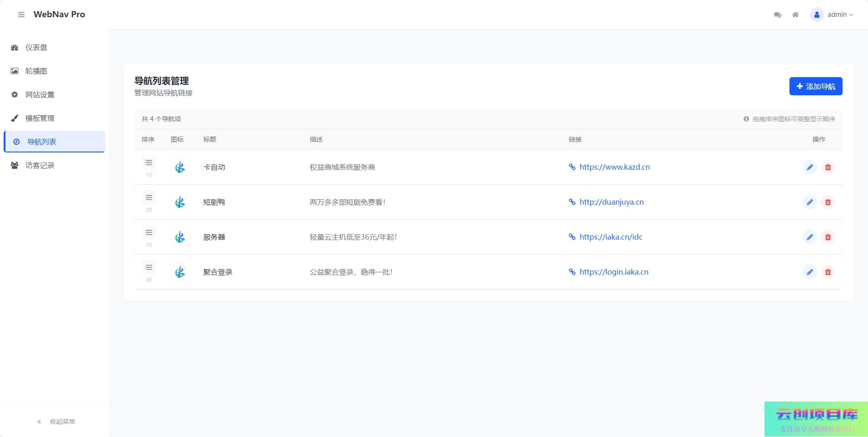Image resolution: width=868 pixels, height=437 pixels.
Task: Click the sort handle of 聚合登录 row
Action: point(149,267)
